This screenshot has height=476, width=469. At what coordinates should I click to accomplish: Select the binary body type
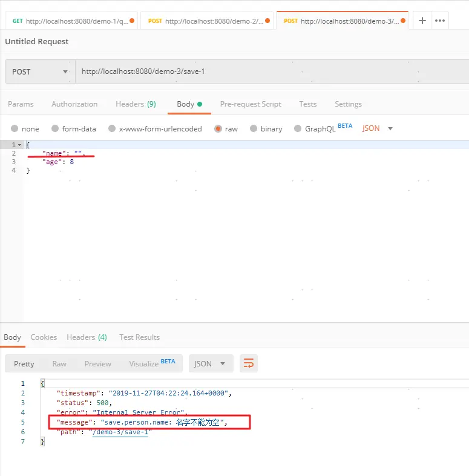coord(266,129)
